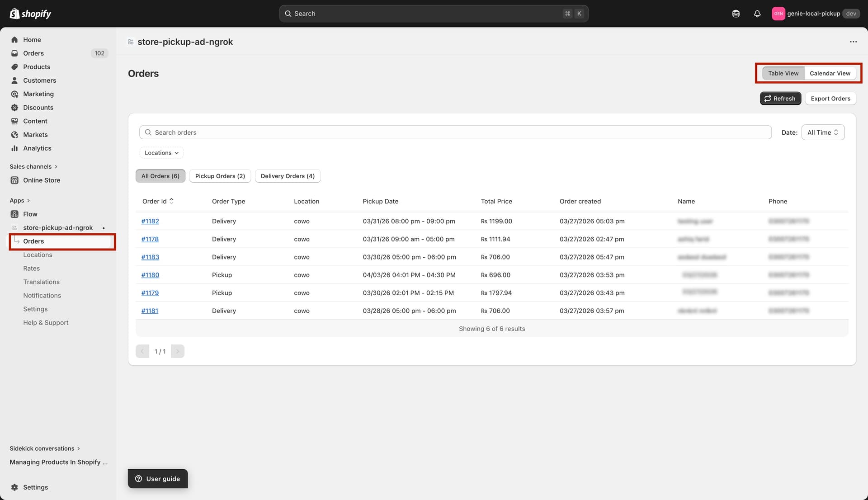The width and height of the screenshot is (868, 500).
Task: Show Delivery Orders only
Action: (288, 176)
